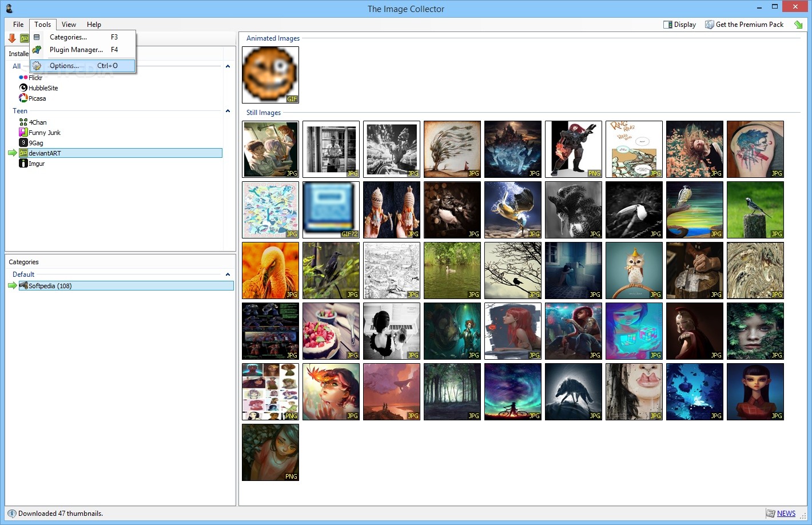Click the Plugin Manager puzzle icon

point(37,50)
